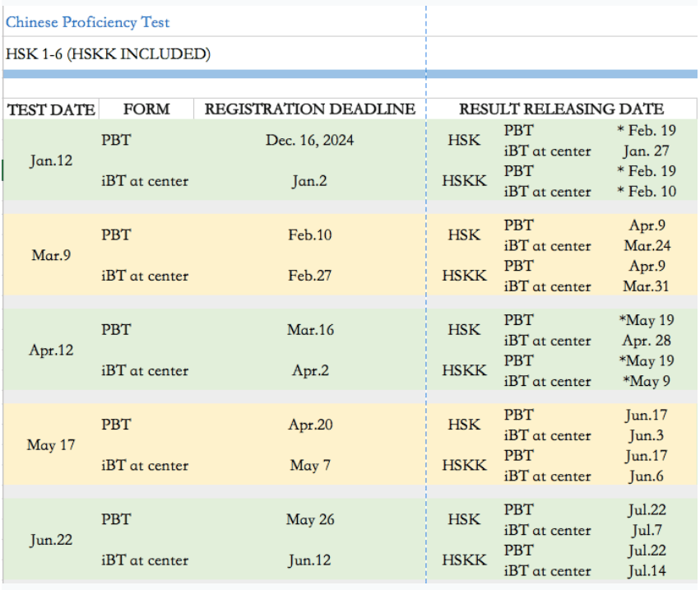
Task: Select the Dec. 16, 2024 deadline cell
Action: tap(309, 140)
